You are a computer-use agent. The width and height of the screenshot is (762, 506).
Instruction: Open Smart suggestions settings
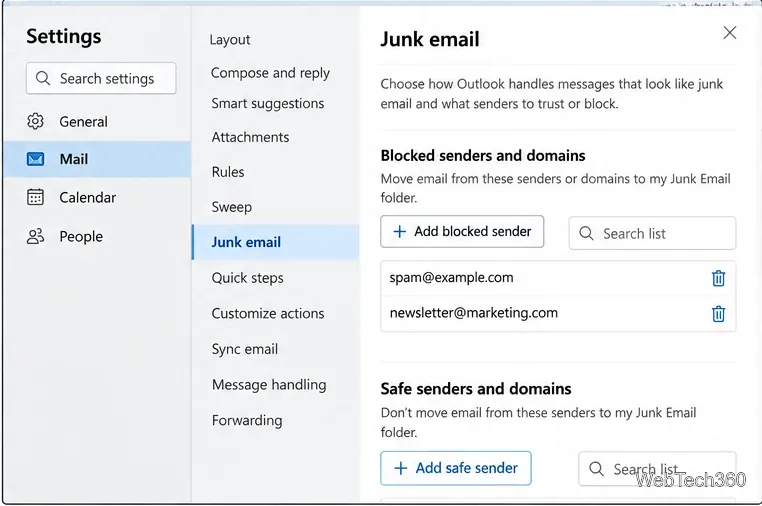click(268, 104)
